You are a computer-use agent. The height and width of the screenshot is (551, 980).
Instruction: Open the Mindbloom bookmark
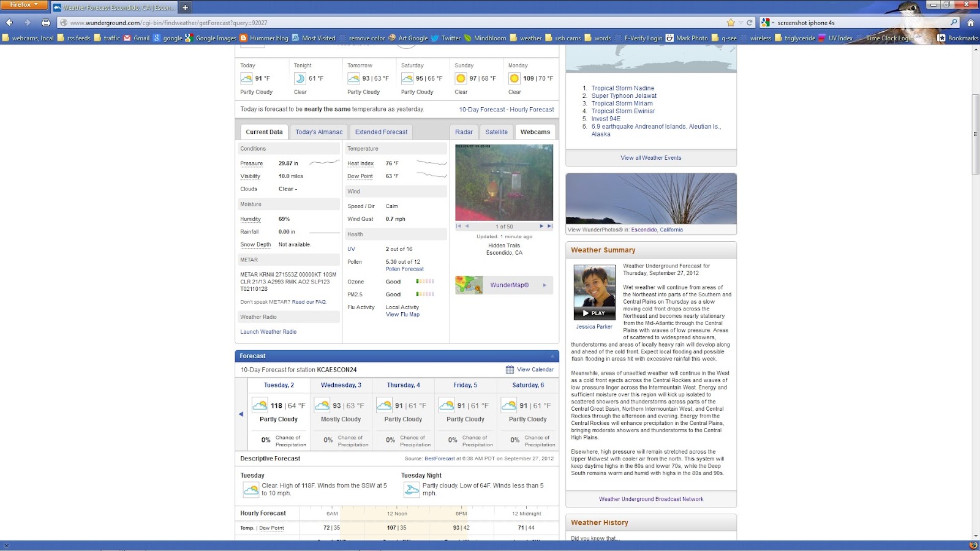point(485,38)
